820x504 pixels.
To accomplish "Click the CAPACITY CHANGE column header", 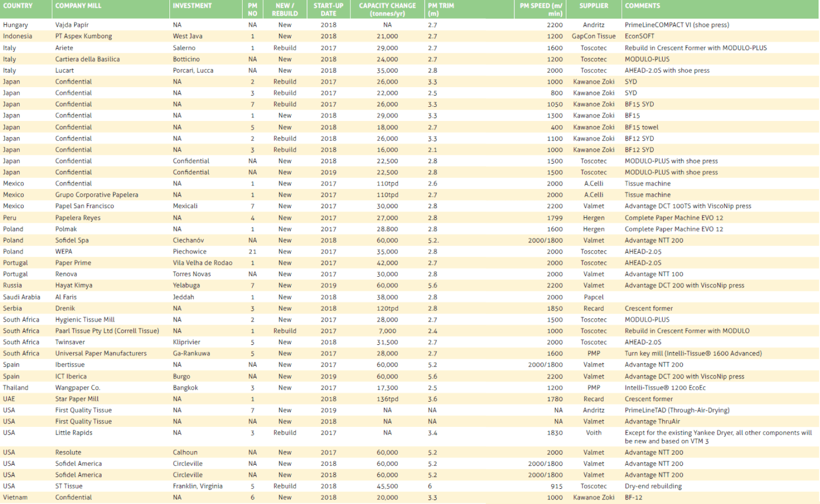I will click(x=387, y=10).
